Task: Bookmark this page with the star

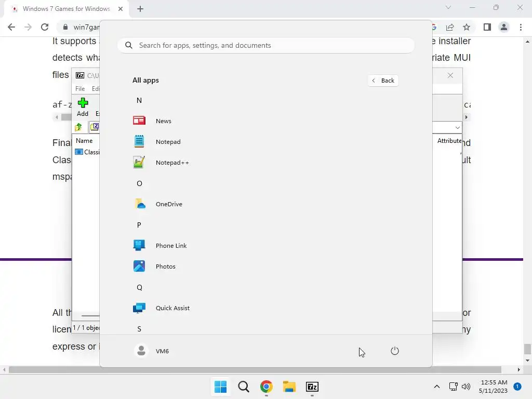Action: click(x=467, y=27)
